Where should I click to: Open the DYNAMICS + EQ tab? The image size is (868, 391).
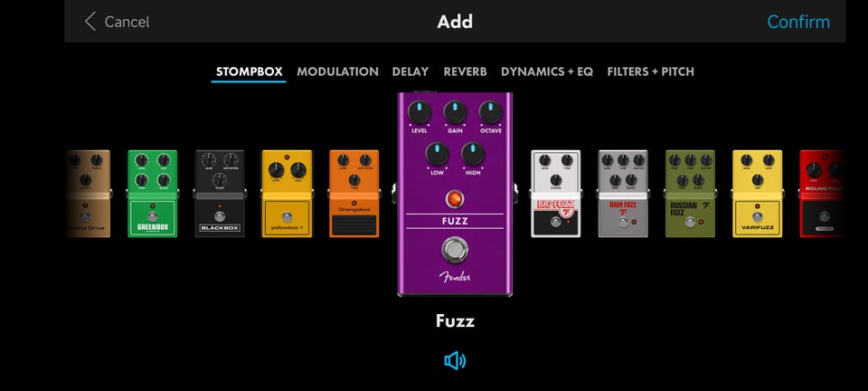pyautogui.click(x=547, y=72)
